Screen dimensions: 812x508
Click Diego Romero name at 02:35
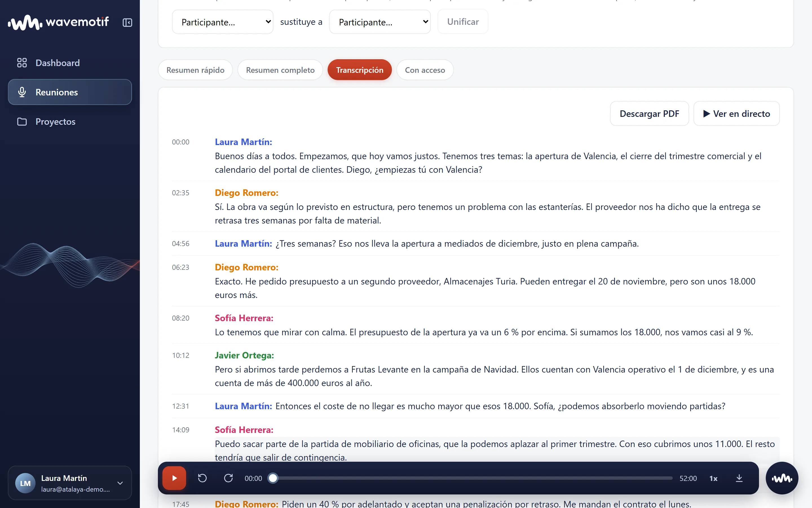247,192
